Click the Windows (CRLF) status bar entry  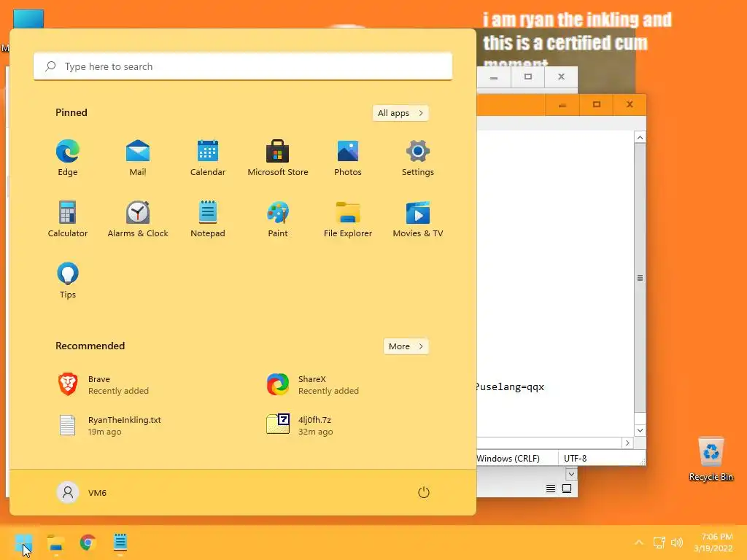pyautogui.click(x=508, y=458)
